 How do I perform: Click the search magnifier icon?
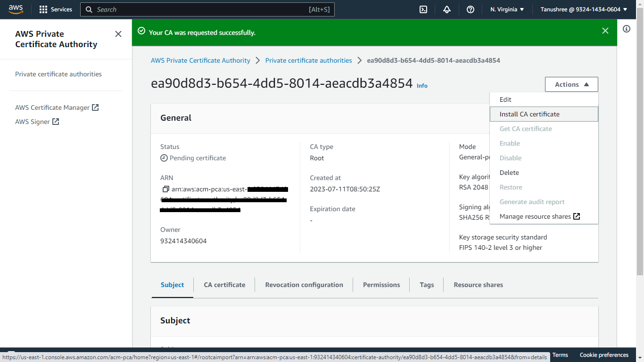coord(89,9)
